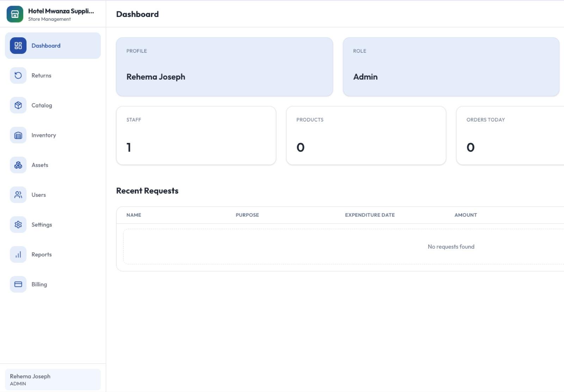Screen dimensions: 564x392
Task: Go to the Dashboard menu label
Action: [46, 46]
